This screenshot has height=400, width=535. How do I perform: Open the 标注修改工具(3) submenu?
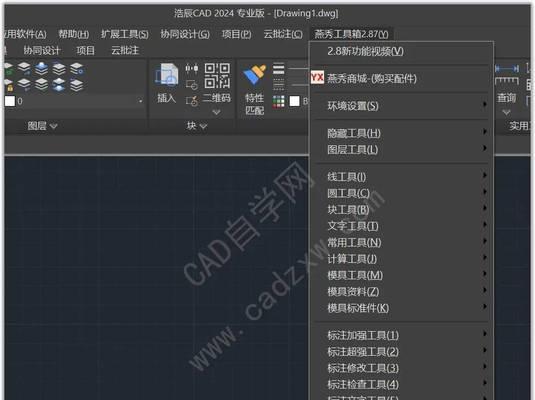[401, 368]
